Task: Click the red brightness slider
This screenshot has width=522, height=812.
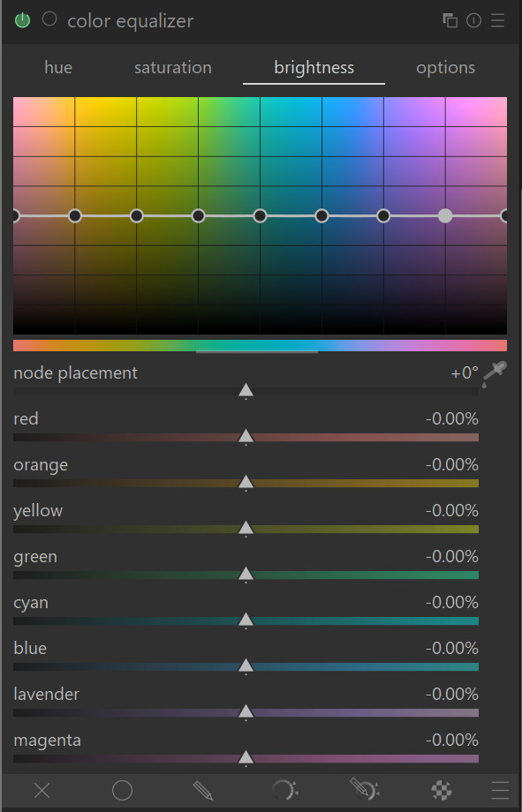Action: click(246, 438)
